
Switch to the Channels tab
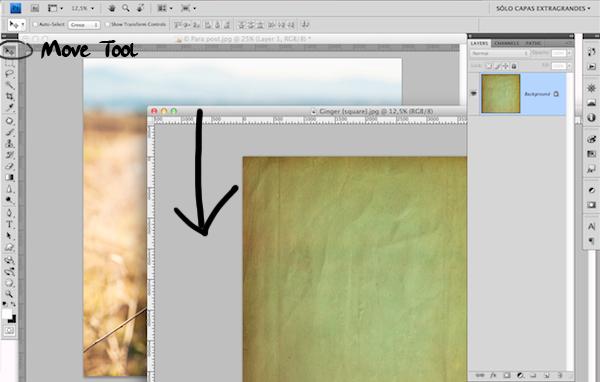click(x=506, y=43)
